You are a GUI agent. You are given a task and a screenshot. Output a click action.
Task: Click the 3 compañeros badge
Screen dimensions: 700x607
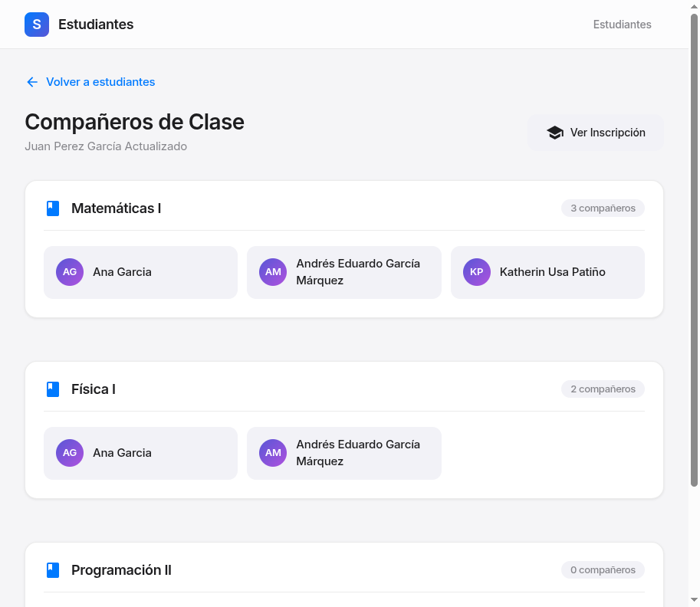603,208
